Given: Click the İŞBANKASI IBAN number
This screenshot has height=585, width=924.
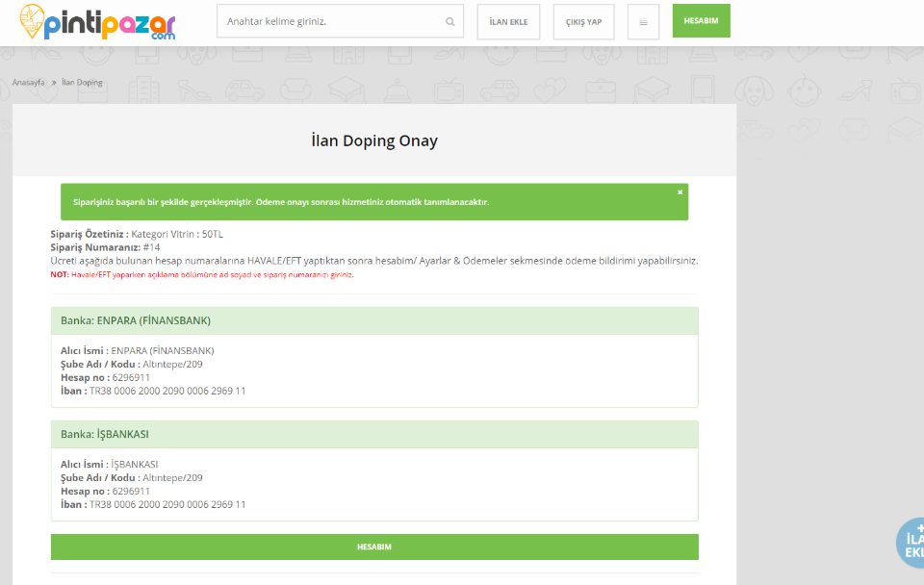Looking at the screenshot, I should click(167, 504).
